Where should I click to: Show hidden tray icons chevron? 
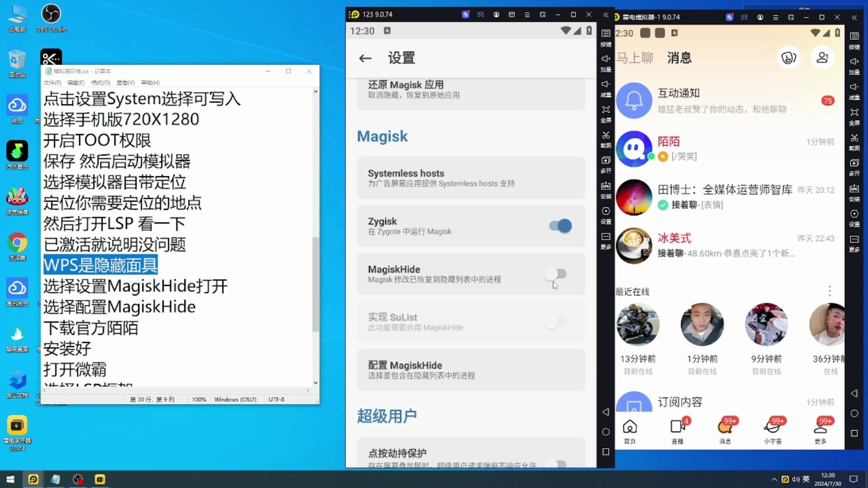[x=774, y=479]
